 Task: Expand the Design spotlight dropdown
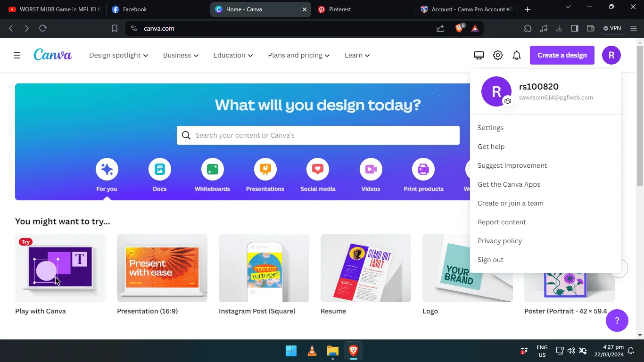(x=119, y=55)
